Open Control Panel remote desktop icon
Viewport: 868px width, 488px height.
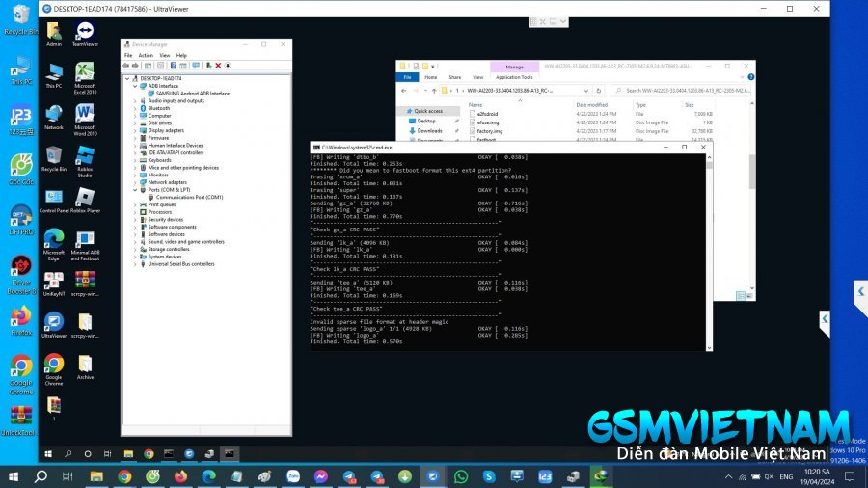[x=54, y=201]
